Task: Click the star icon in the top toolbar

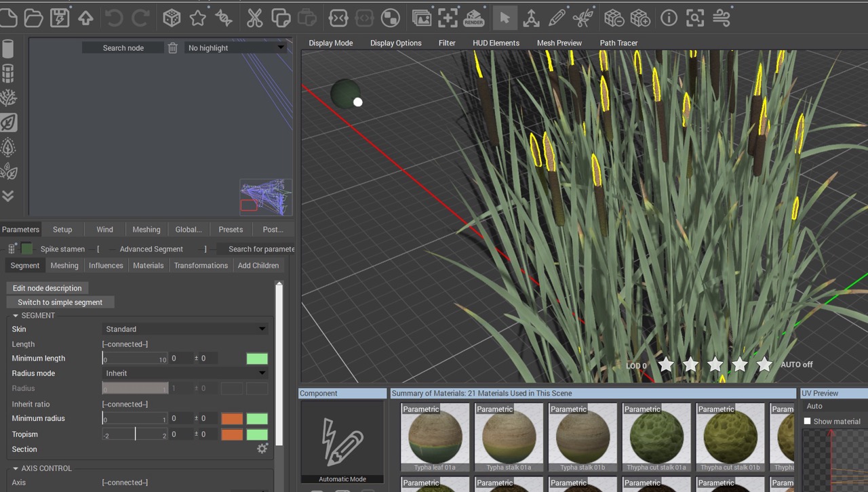Action: tap(198, 18)
